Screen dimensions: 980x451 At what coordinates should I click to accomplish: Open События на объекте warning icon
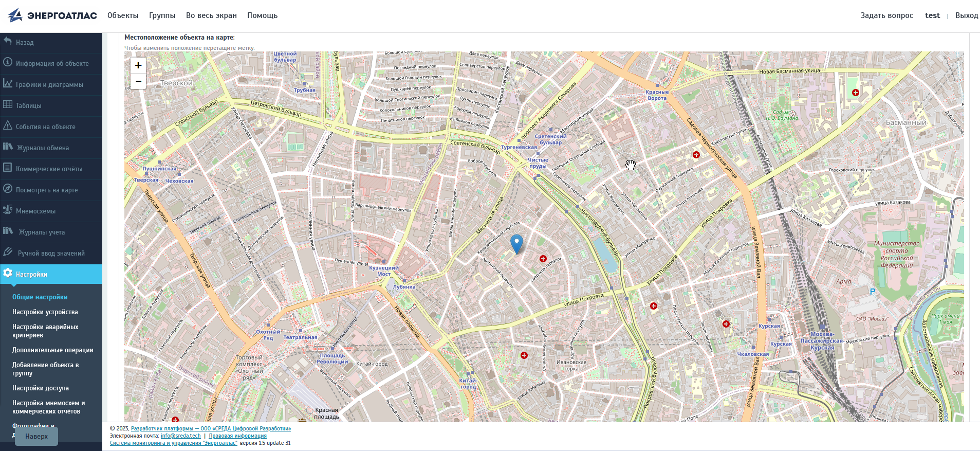pos(8,126)
